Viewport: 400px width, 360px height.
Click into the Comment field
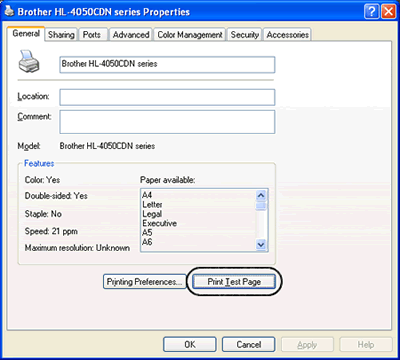[167, 122]
